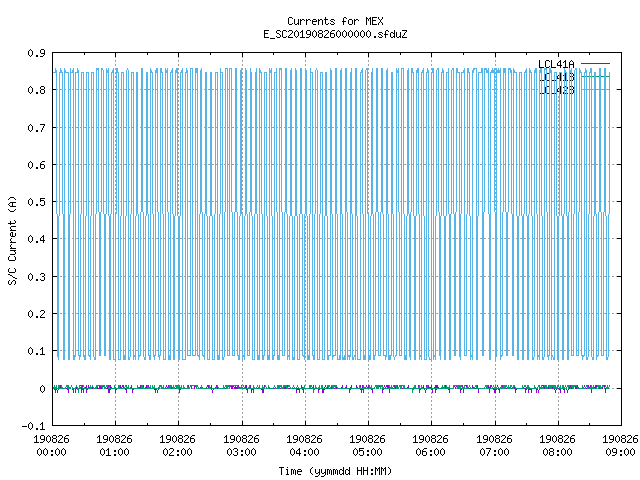This screenshot has height=480, width=640.
Task: Click the y-axis tick label '0.9'
Action: (36, 53)
